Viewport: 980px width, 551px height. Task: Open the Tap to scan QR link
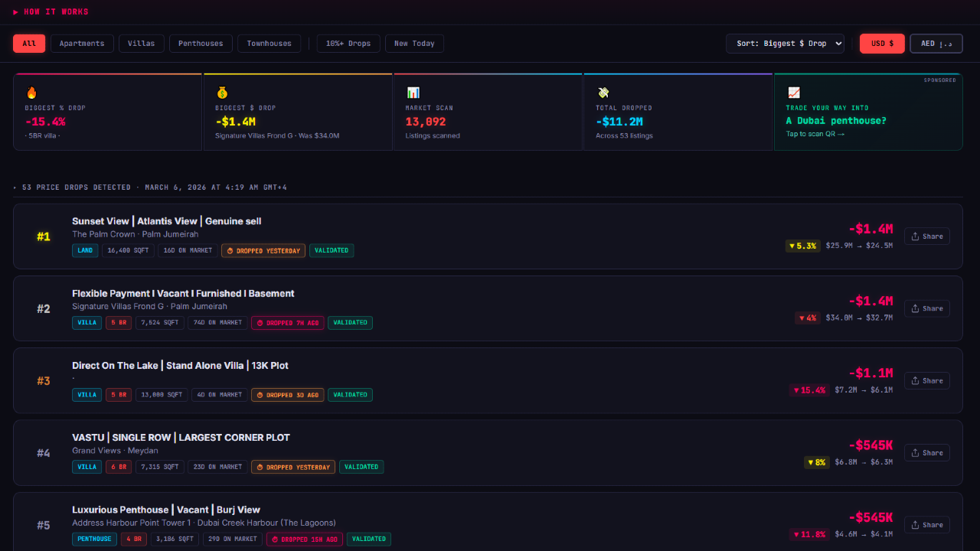815,134
